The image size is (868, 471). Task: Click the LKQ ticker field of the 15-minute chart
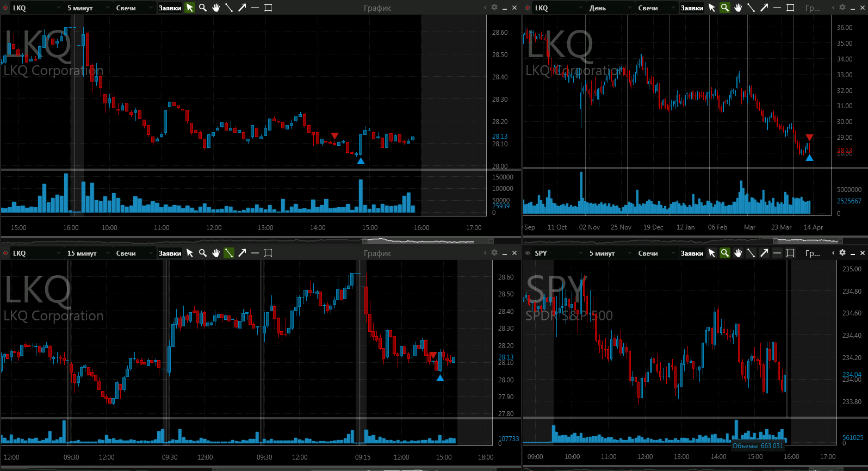36,253
